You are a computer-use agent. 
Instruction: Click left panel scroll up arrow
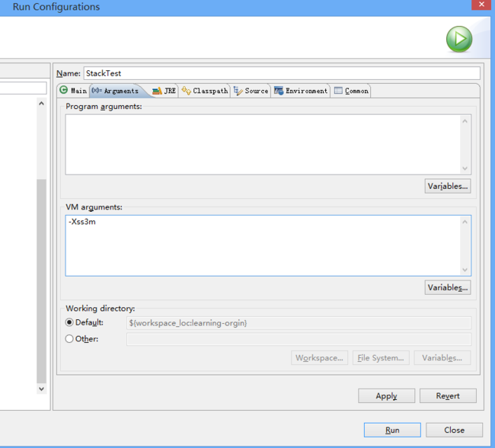41,104
